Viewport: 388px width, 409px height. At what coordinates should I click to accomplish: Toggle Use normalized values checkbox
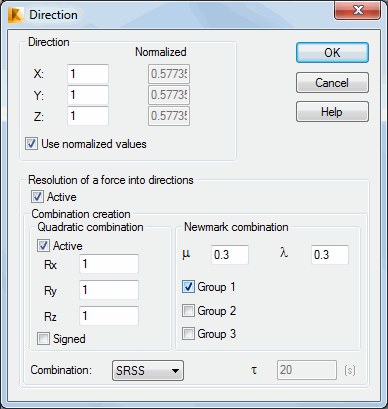click(x=31, y=144)
